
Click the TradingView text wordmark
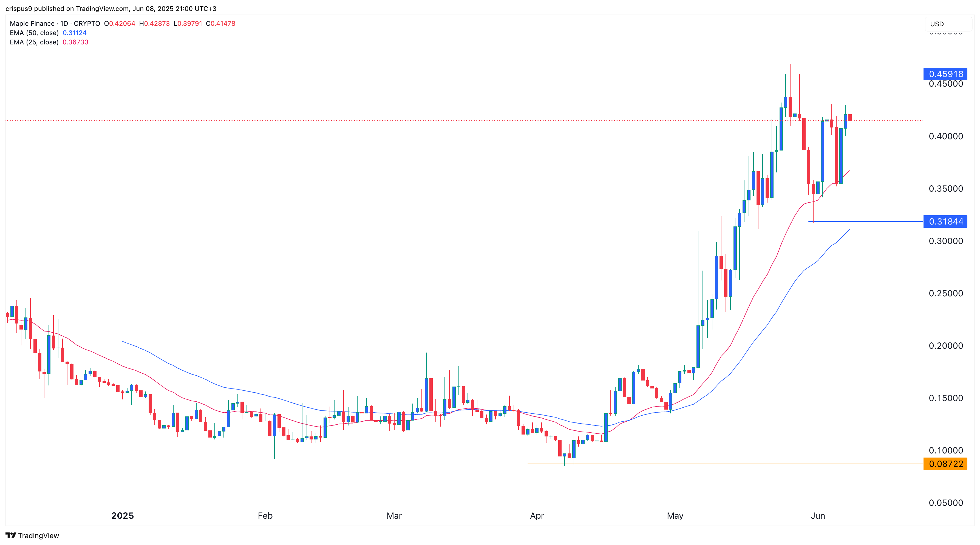[38, 535]
